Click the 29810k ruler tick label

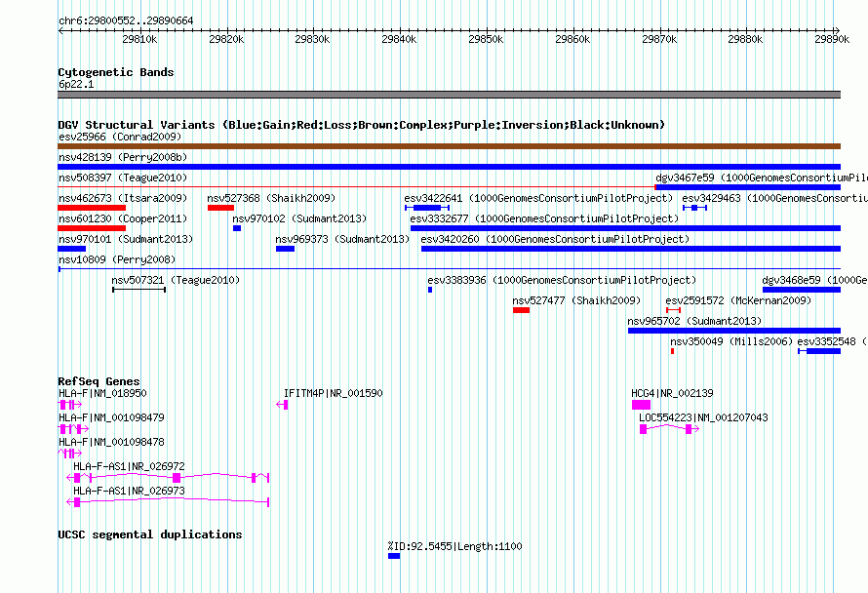coord(139,39)
